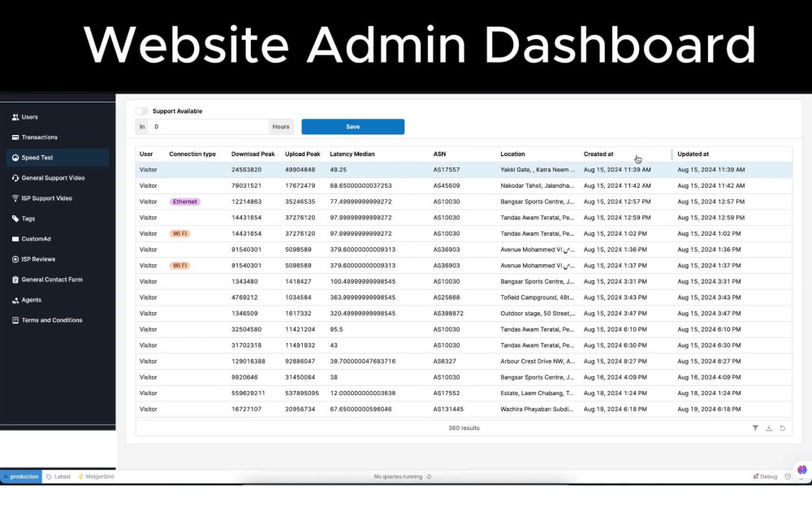Click the blue Save button
The height and width of the screenshot is (508, 812).
[352, 126]
